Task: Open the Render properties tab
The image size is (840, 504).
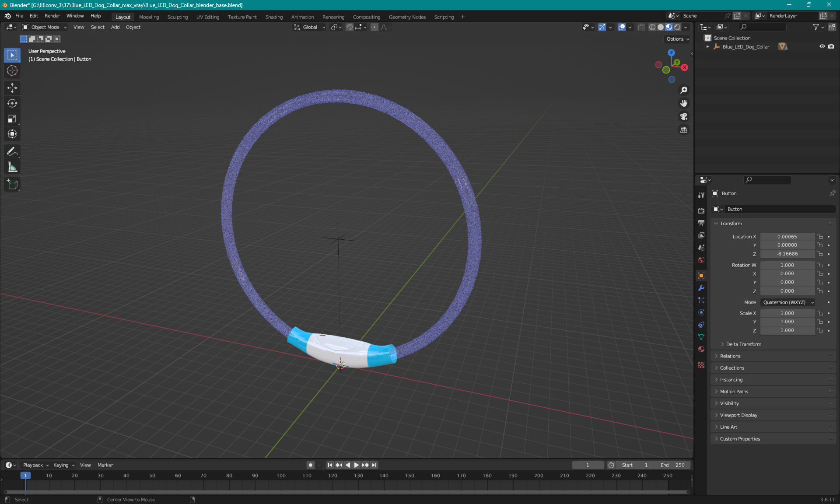Action: 701,210
